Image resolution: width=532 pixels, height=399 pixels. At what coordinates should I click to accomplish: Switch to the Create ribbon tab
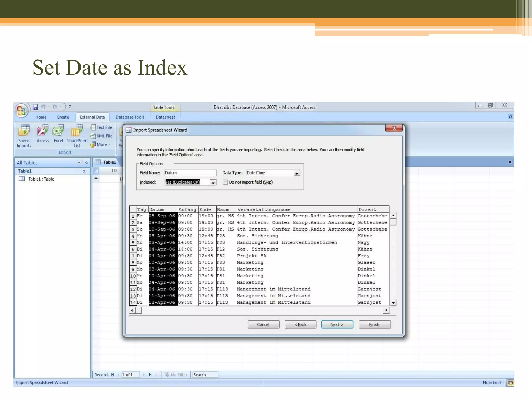pyautogui.click(x=63, y=117)
